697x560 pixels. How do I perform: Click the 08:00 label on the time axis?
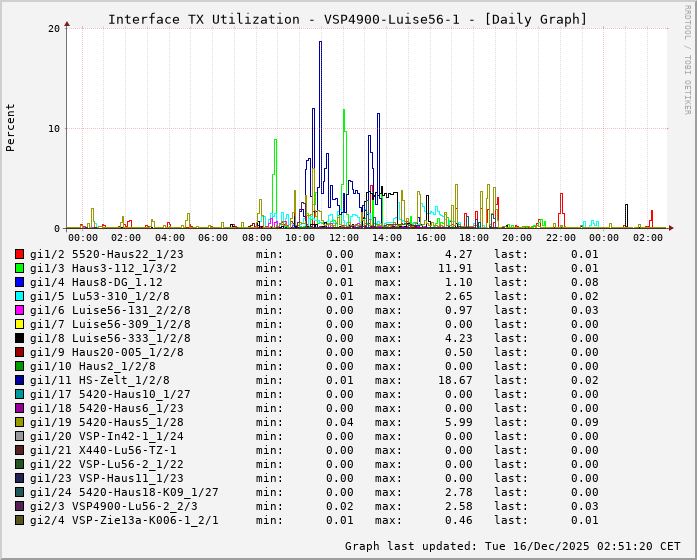coord(257,238)
